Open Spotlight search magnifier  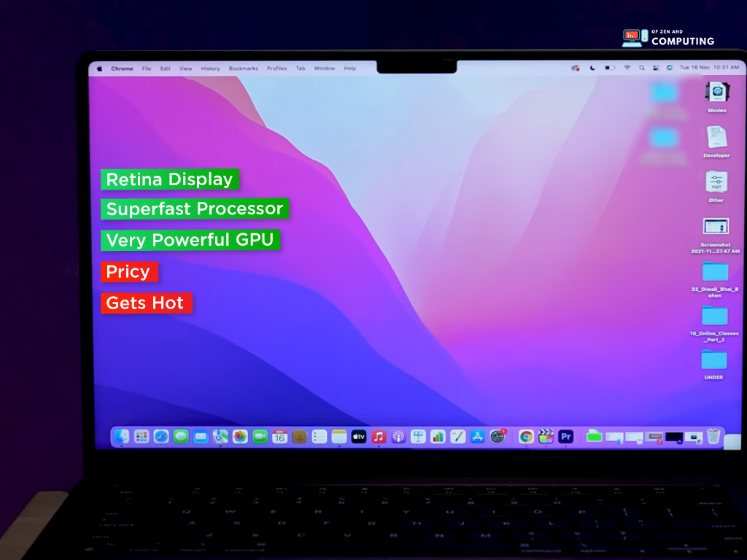click(x=642, y=68)
